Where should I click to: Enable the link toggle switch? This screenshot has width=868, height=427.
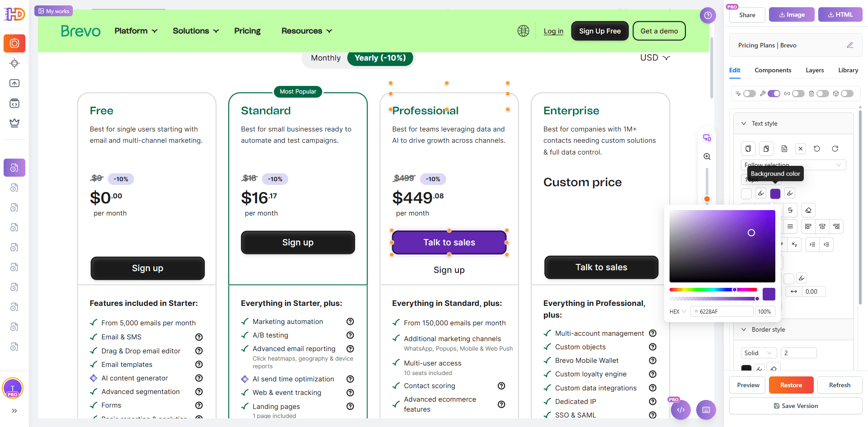coord(798,94)
